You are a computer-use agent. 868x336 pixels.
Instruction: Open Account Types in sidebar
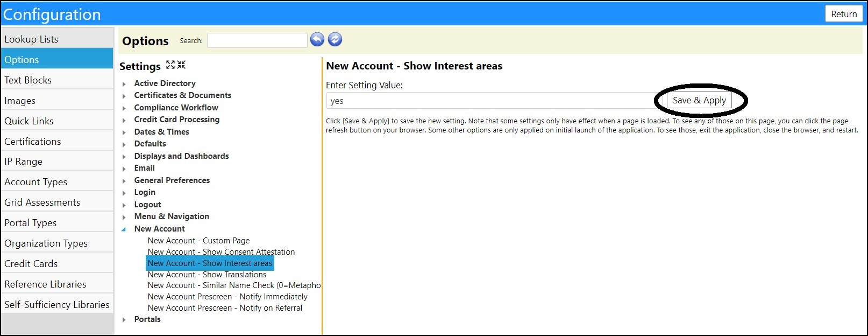pyautogui.click(x=57, y=181)
